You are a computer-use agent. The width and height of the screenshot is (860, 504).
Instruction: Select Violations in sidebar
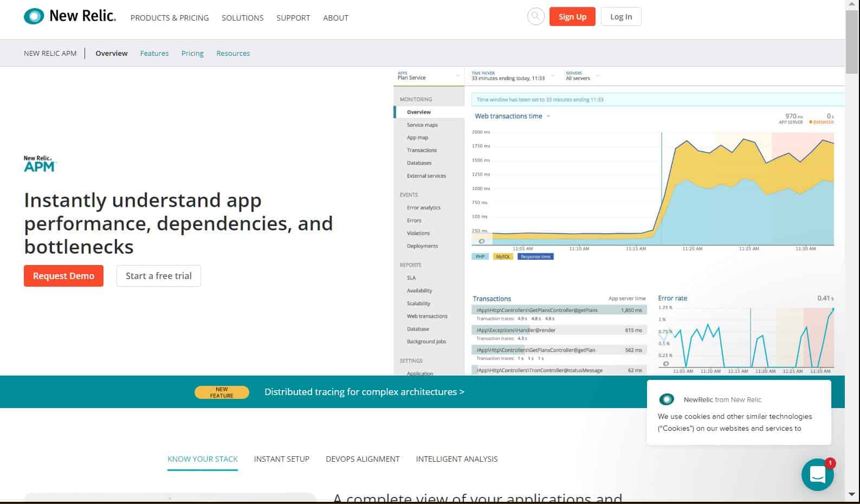418,233
